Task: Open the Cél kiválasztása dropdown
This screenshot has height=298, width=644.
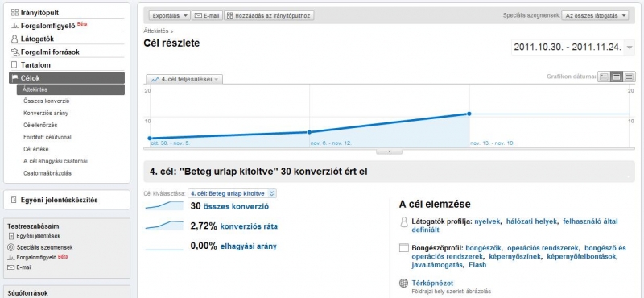Action: tap(233, 193)
